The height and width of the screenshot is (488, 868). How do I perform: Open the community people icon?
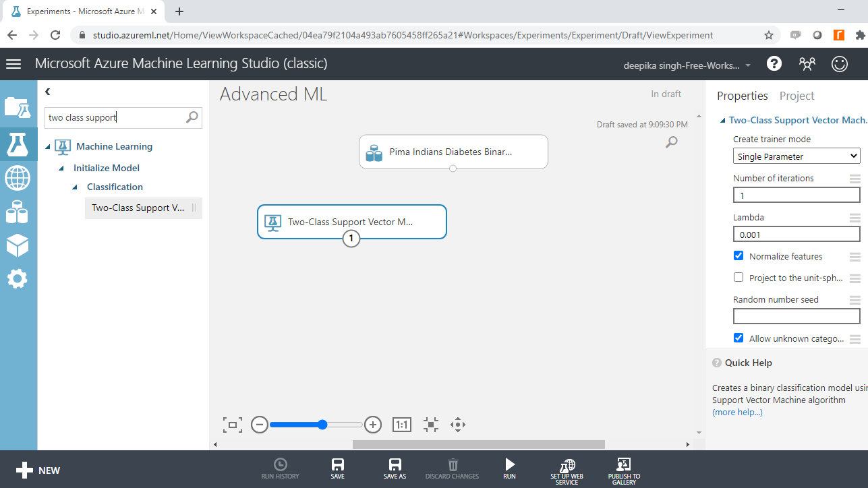coord(807,64)
